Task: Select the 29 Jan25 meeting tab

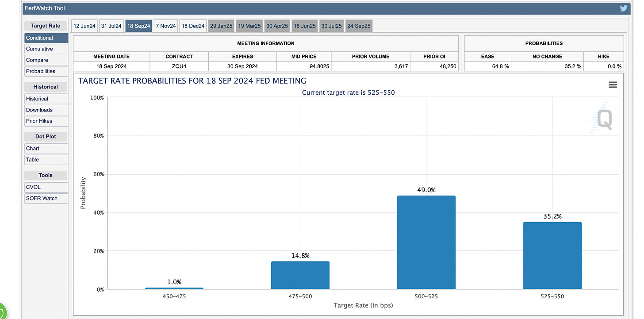Action: pyautogui.click(x=221, y=26)
